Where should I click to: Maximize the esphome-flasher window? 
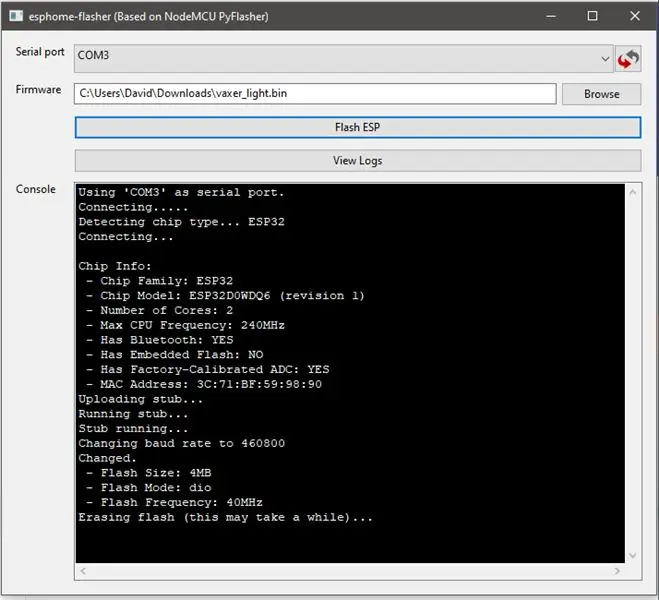tap(592, 16)
